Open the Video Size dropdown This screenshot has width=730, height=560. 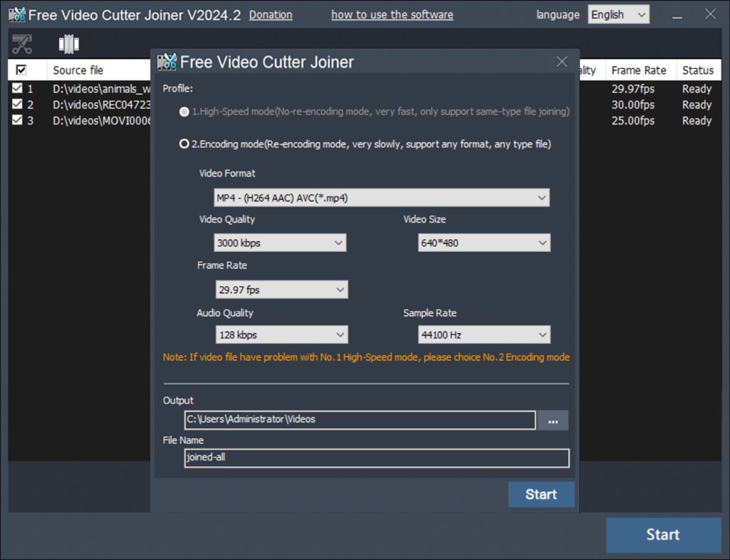[x=484, y=243]
